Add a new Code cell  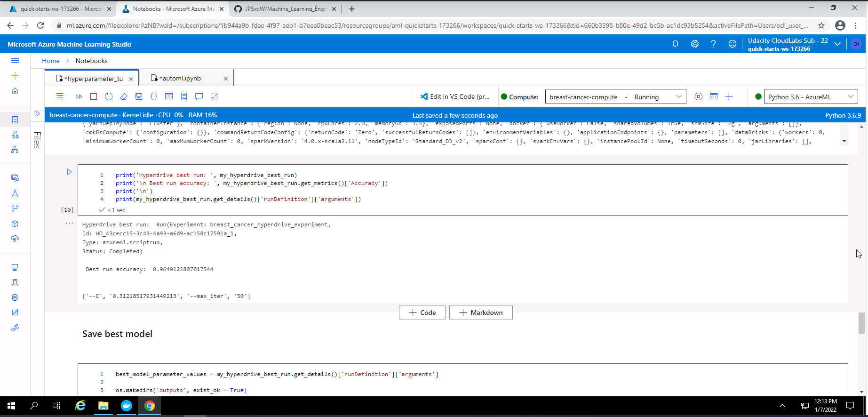point(422,313)
